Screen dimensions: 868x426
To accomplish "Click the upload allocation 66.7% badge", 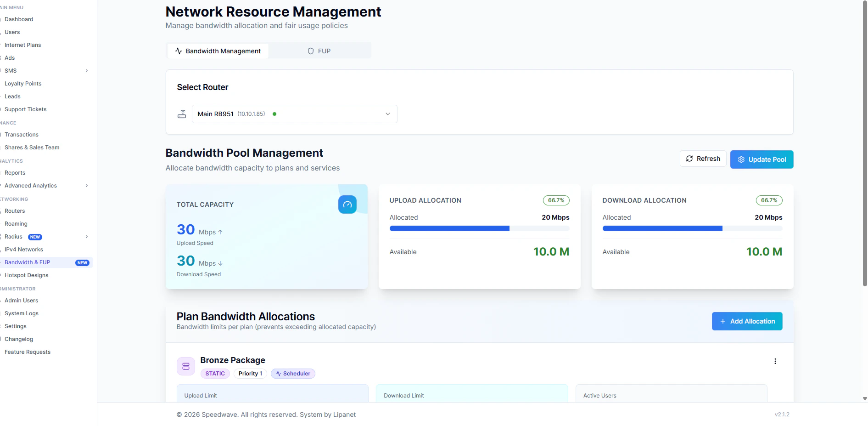I will click(x=556, y=200).
